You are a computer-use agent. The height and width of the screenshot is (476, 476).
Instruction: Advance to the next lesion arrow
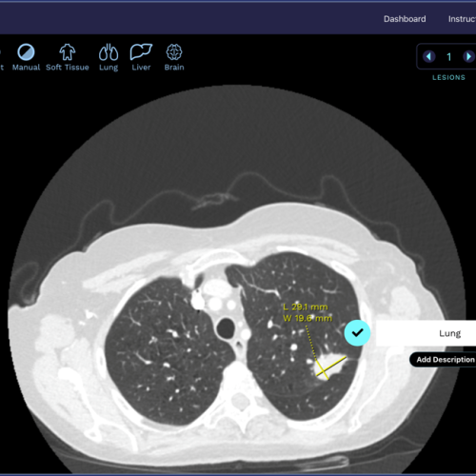468,57
